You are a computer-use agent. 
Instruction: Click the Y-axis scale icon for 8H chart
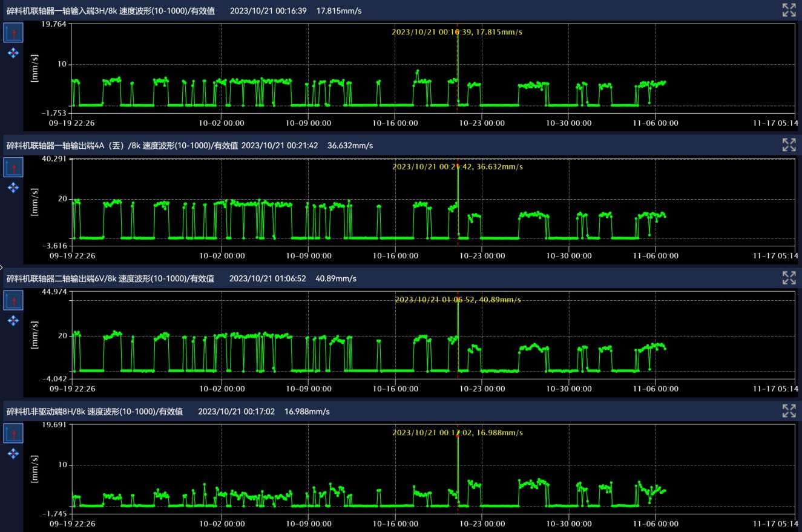tap(13, 433)
